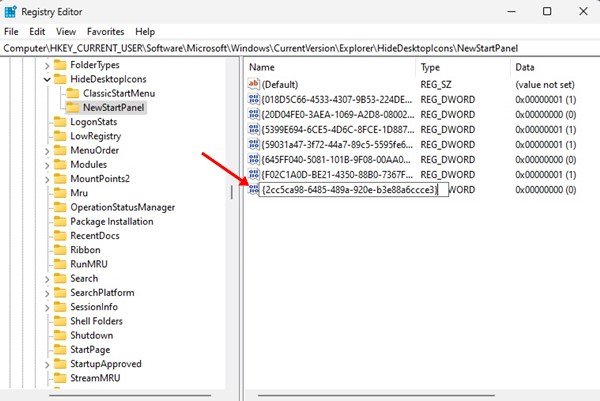Click the DWORD icon of {20D04FE0 value
The width and height of the screenshot is (600, 401).
(x=254, y=114)
